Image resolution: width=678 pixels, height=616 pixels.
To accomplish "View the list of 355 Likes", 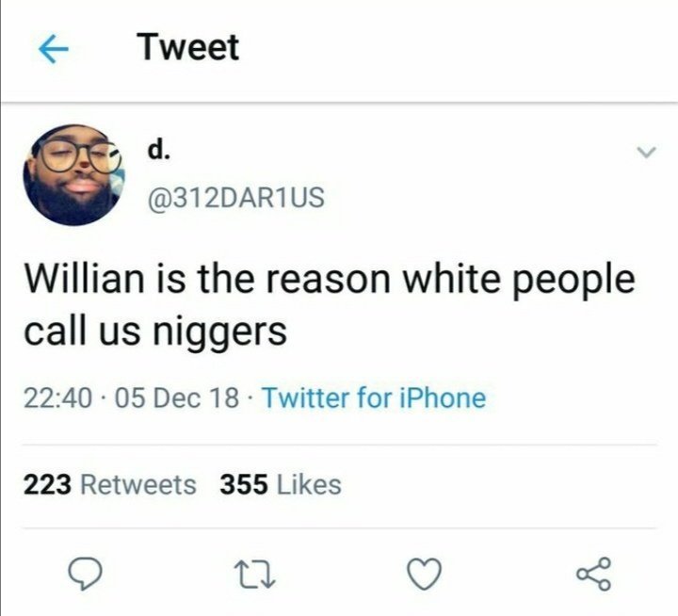I will [281, 484].
